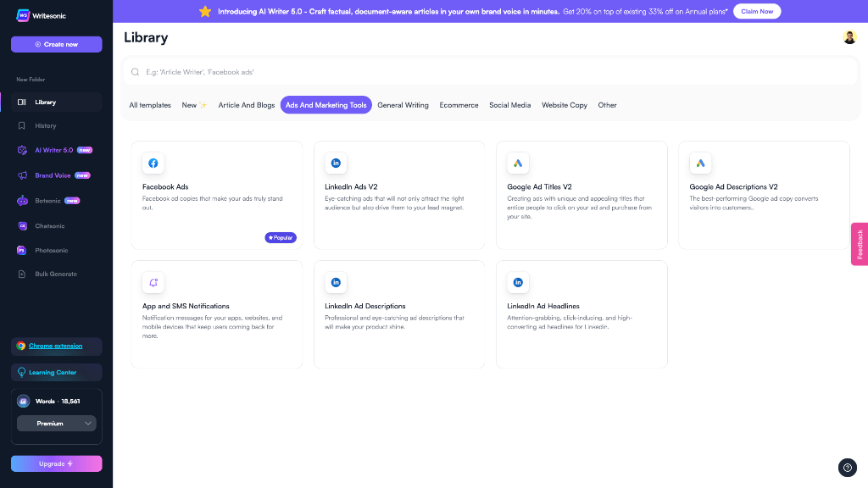This screenshot has height=488, width=868.
Task: Click the LinkedIn Ads V2 logo icon
Action: pyautogui.click(x=336, y=164)
